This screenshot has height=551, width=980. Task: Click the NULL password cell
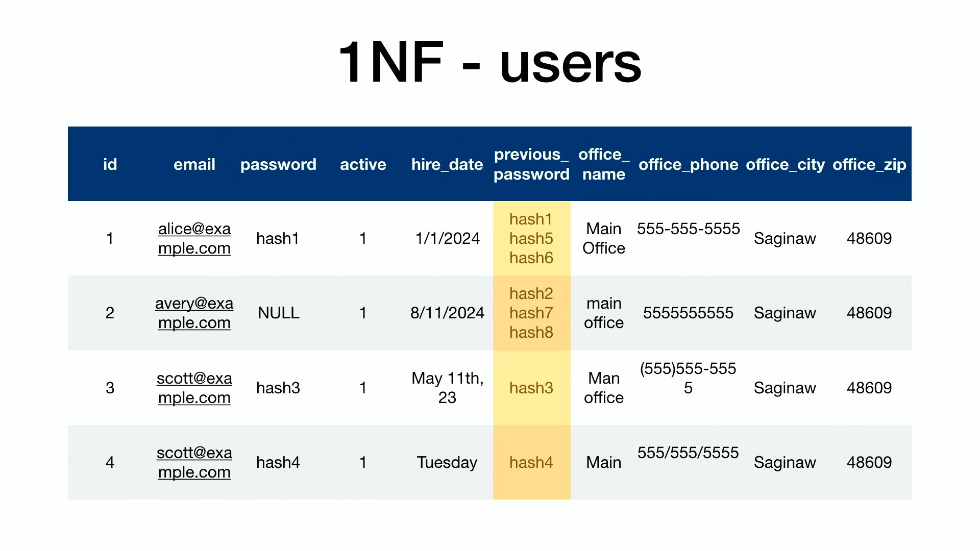[x=278, y=313]
